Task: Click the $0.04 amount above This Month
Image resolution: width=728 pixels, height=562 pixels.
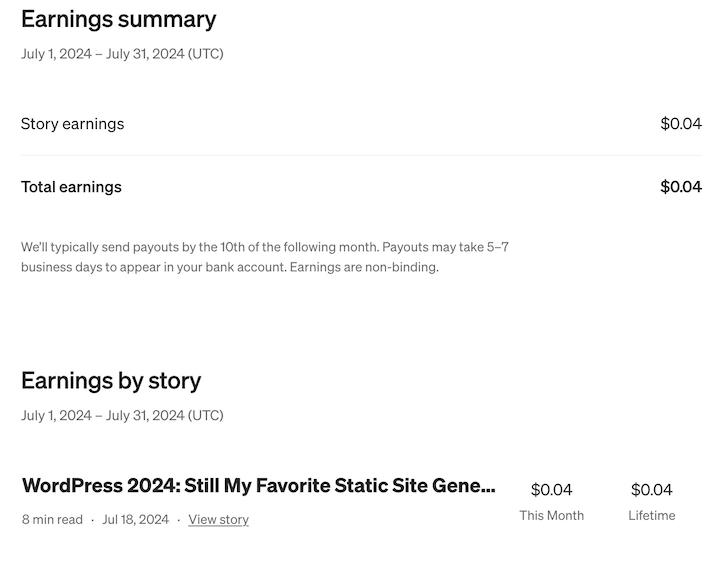Action: (x=551, y=490)
